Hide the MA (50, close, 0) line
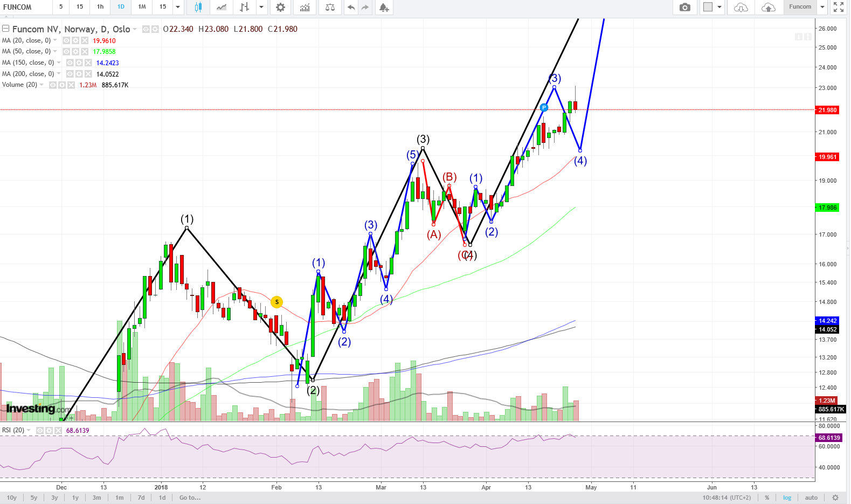851x504 pixels. (66, 52)
